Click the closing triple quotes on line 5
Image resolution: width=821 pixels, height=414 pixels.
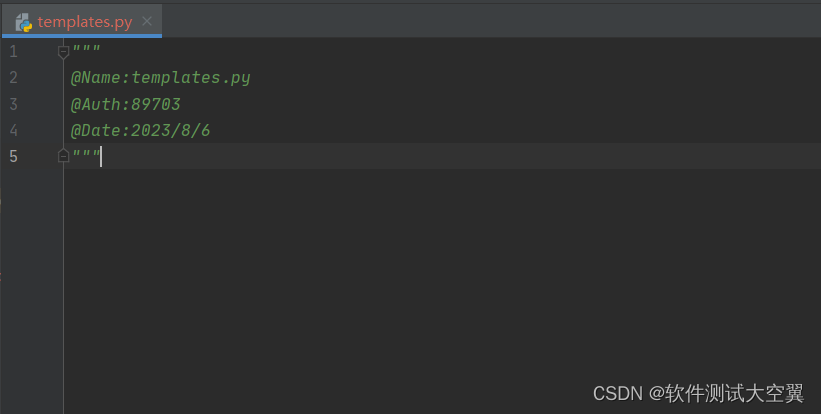pos(86,153)
